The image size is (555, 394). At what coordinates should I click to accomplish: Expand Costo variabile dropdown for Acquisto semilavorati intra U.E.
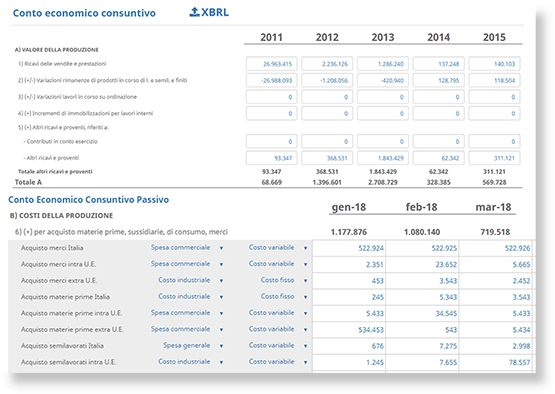pyautogui.click(x=278, y=362)
